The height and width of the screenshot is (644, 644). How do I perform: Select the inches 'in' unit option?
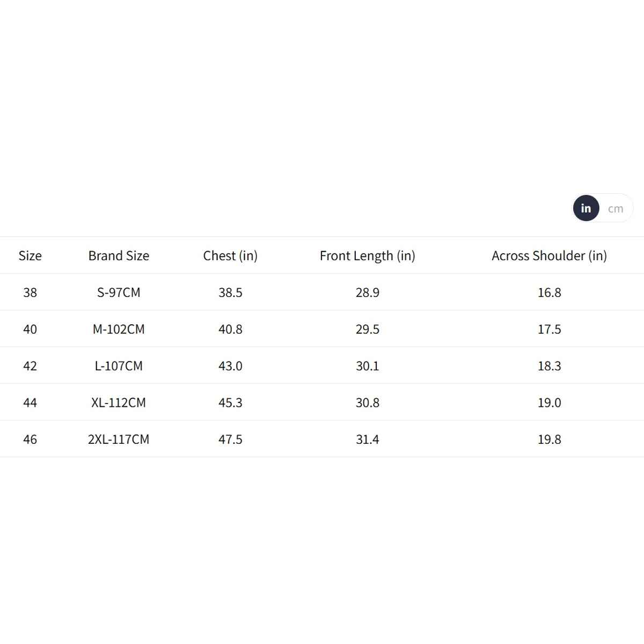point(586,208)
